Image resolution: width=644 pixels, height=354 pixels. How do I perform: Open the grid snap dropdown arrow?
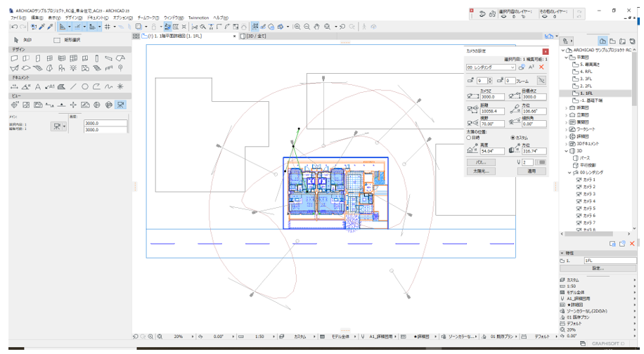(x=114, y=27)
